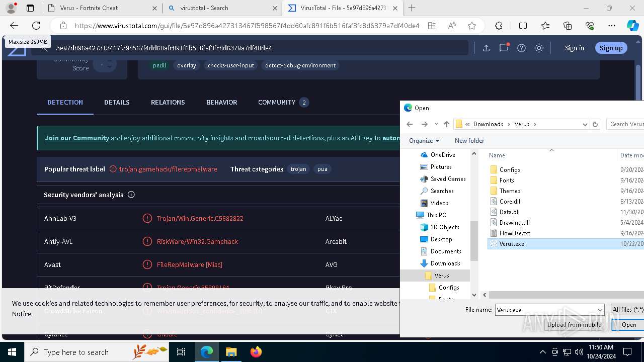Click Microsoft Edge taskbar icon

point(207,352)
